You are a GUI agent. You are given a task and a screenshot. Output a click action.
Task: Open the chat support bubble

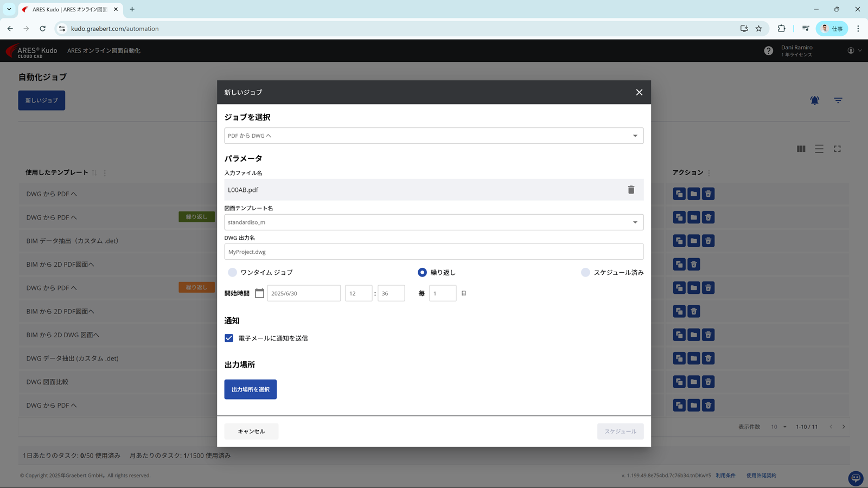click(856, 478)
